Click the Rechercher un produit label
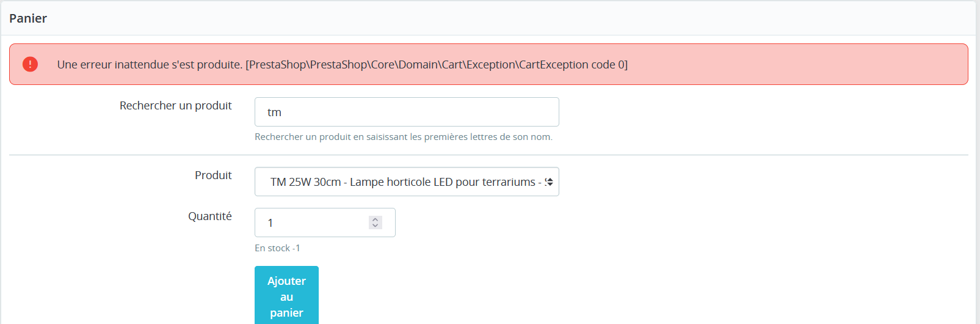 point(176,106)
